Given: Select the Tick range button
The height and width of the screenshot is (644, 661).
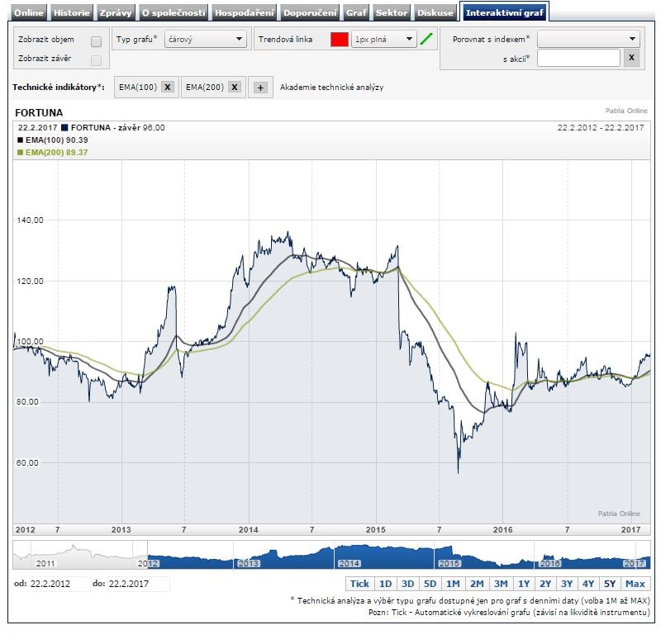Looking at the screenshot, I should pyautogui.click(x=359, y=584).
